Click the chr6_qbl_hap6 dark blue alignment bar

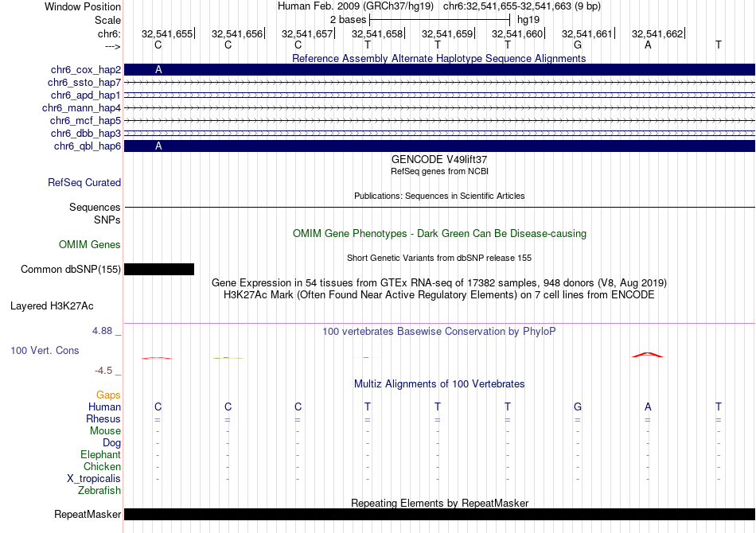point(440,146)
